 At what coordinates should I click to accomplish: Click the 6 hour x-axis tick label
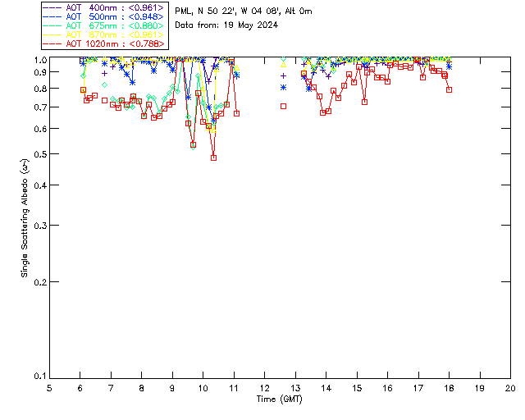pos(80,388)
